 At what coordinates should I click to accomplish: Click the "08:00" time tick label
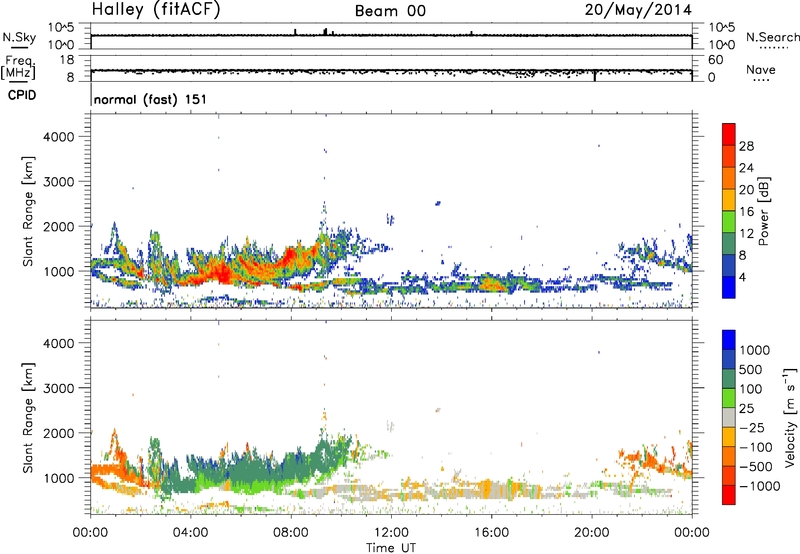point(291,533)
